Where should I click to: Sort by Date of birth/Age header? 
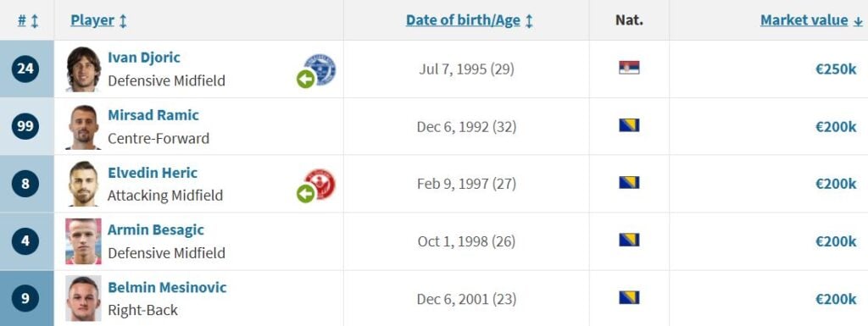[x=470, y=20]
